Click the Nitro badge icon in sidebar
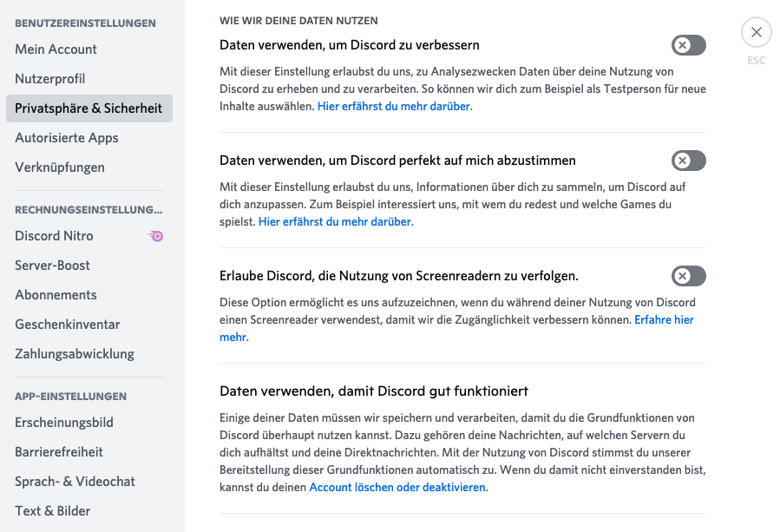The height and width of the screenshot is (532, 780). click(x=156, y=236)
